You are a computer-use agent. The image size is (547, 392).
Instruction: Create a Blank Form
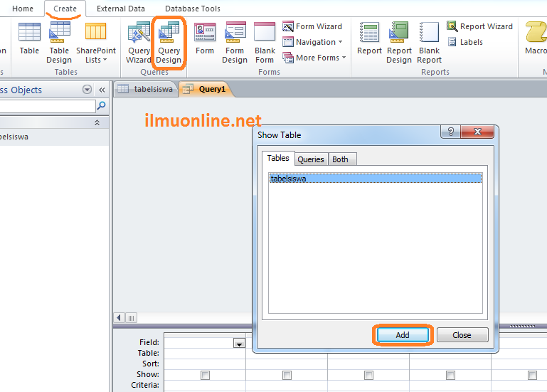click(x=265, y=42)
